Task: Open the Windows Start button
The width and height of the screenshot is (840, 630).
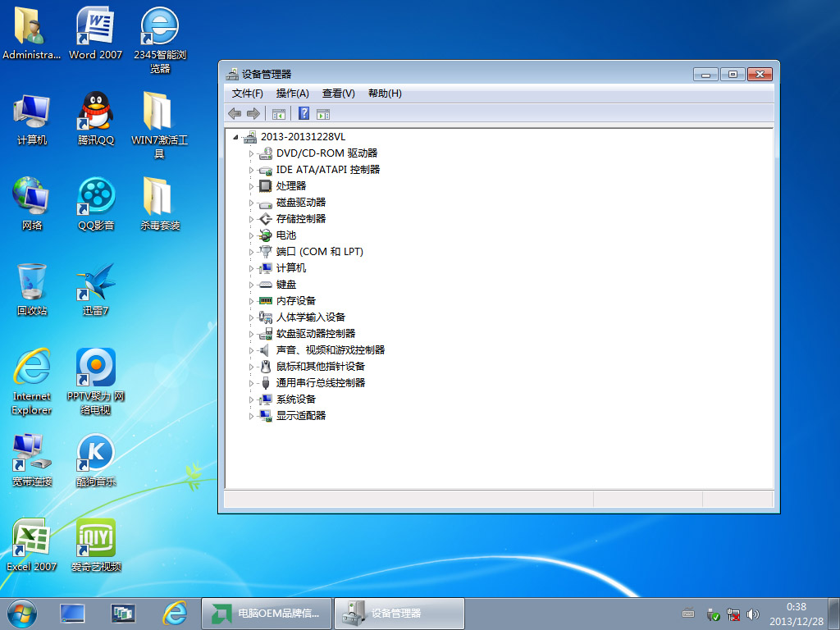Action: [x=21, y=614]
